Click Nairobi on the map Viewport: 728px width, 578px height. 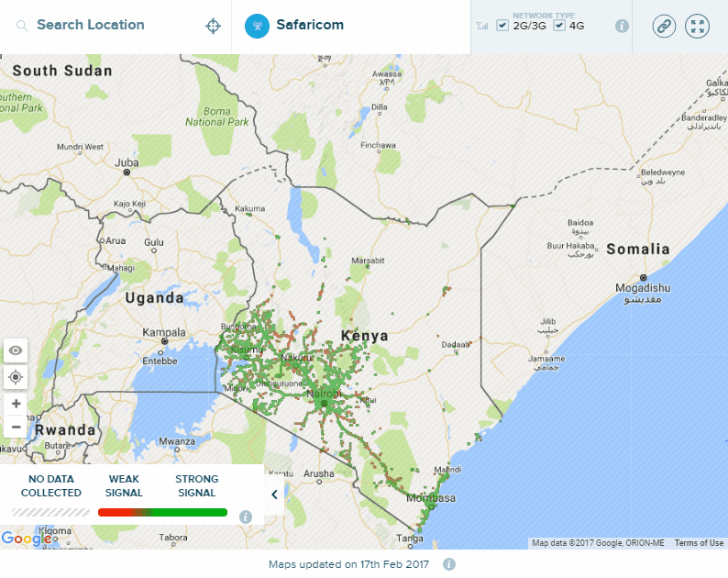pyautogui.click(x=324, y=394)
